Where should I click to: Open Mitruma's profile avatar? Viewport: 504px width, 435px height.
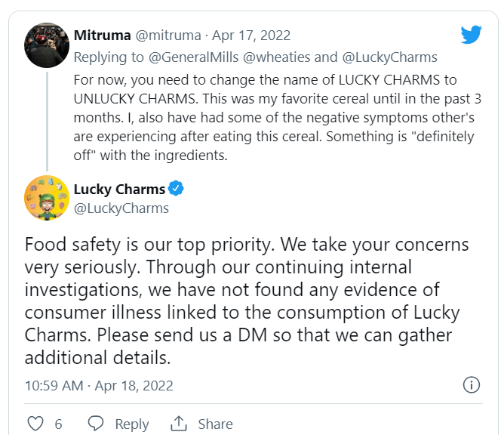click(48, 45)
